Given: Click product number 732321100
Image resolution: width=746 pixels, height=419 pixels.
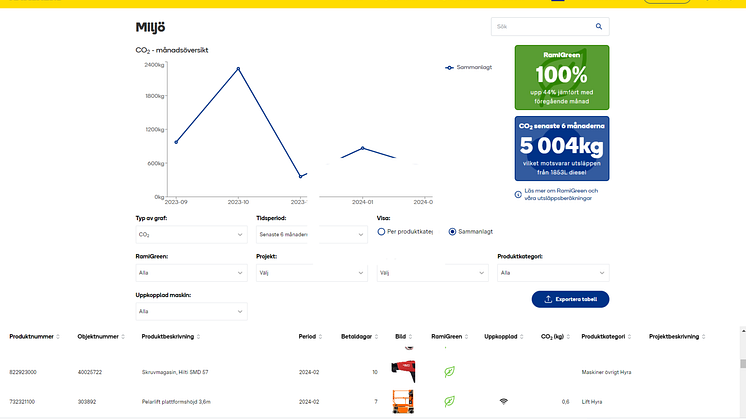Looking at the screenshot, I should pyautogui.click(x=22, y=402).
